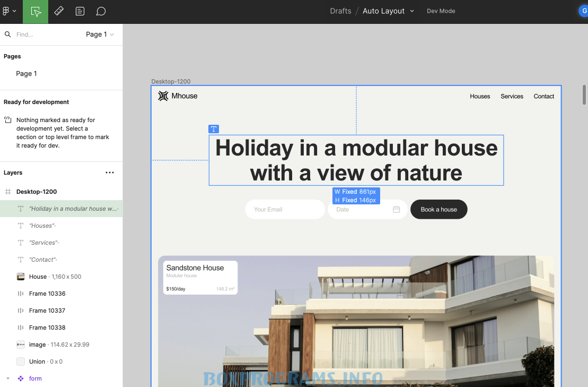Click the Contact nav link on canvas

click(544, 97)
